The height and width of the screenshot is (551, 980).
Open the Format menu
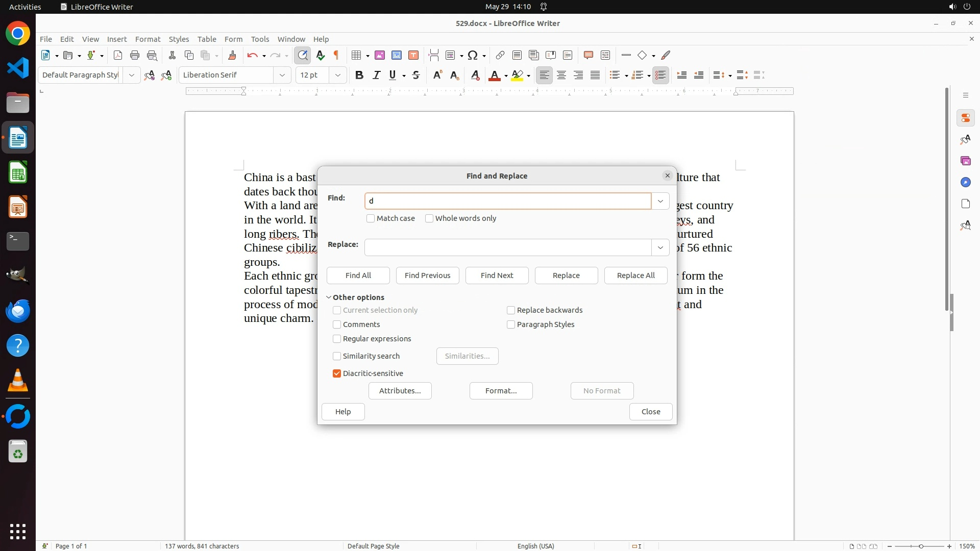pyautogui.click(x=148, y=39)
